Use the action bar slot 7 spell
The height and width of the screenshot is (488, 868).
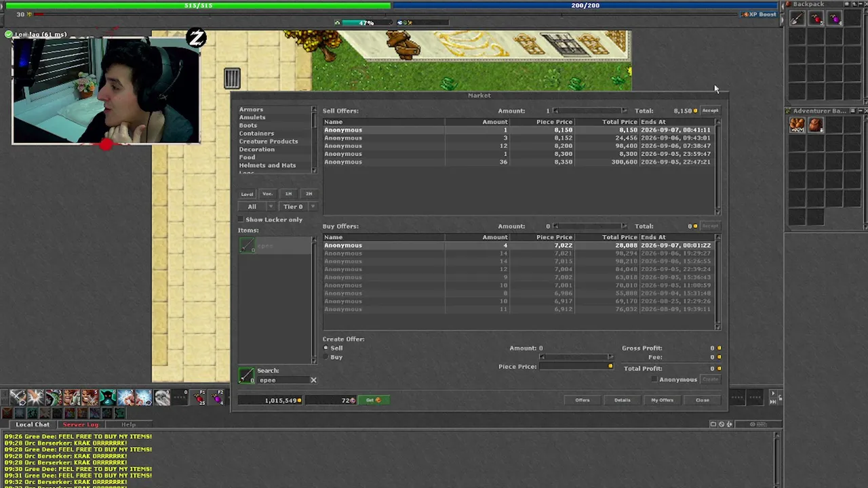click(x=125, y=397)
